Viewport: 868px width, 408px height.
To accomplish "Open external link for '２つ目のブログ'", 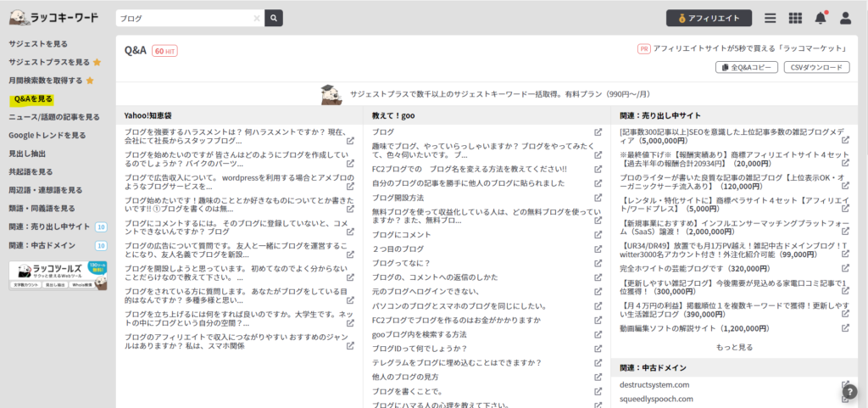I will pyautogui.click(x=598, y=249).
